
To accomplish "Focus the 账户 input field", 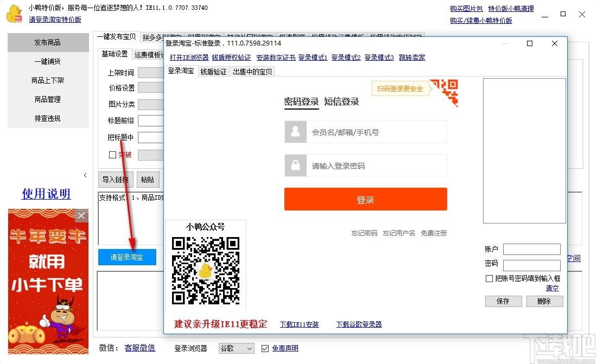I will pos(532,250).
